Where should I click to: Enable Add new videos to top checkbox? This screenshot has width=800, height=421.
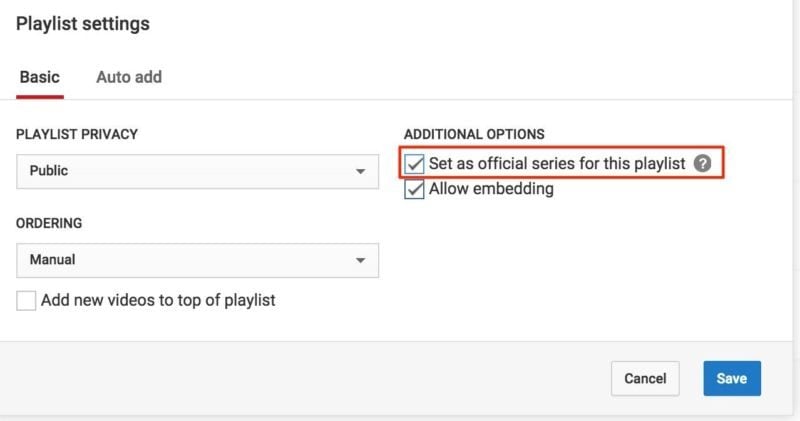[26, 301]
